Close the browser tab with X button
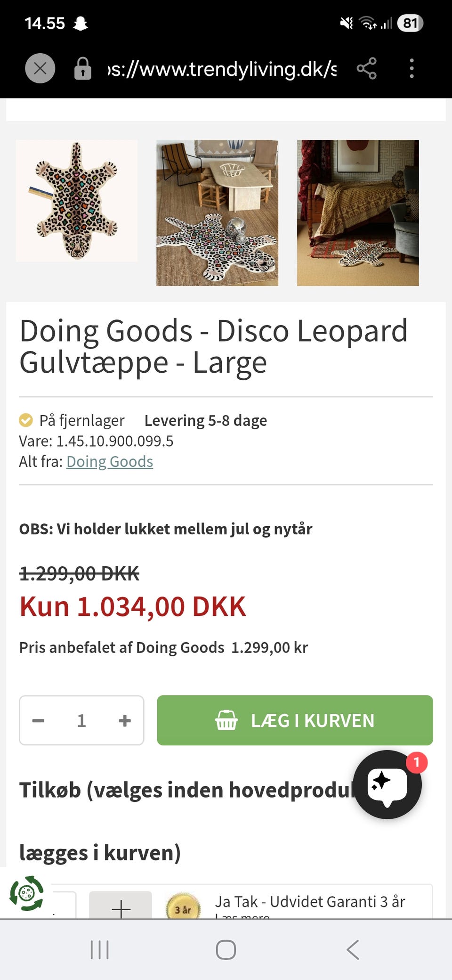The width and height of the screenshot is (452, 980). pyautogui.click(x=40, y=69)
